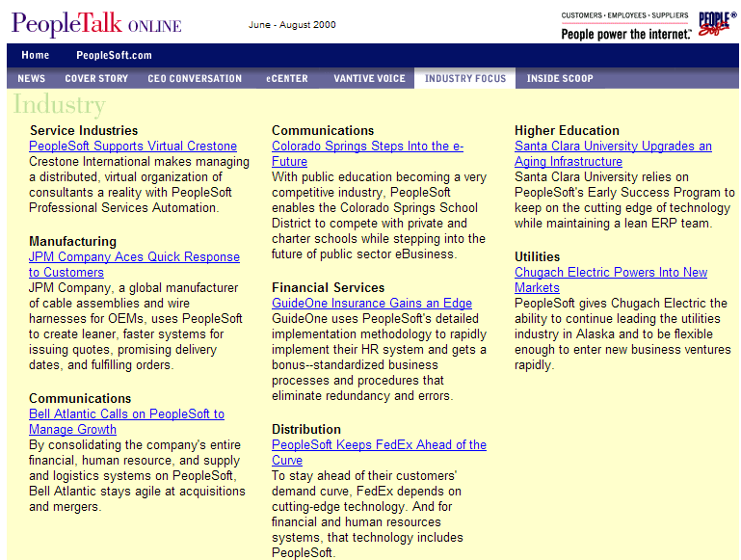The image size is (741, 560).
Task: Click the Manufacturing heading
Action: [x=73, y=242]
